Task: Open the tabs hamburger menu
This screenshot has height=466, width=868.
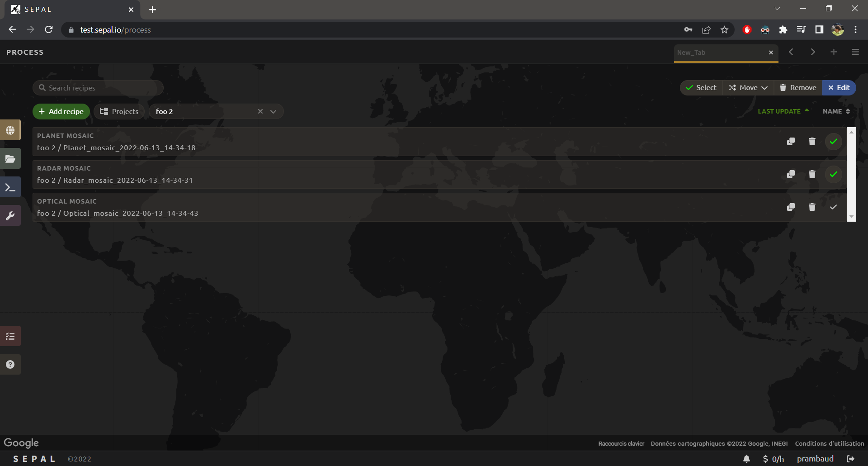Action: (855, 52)
